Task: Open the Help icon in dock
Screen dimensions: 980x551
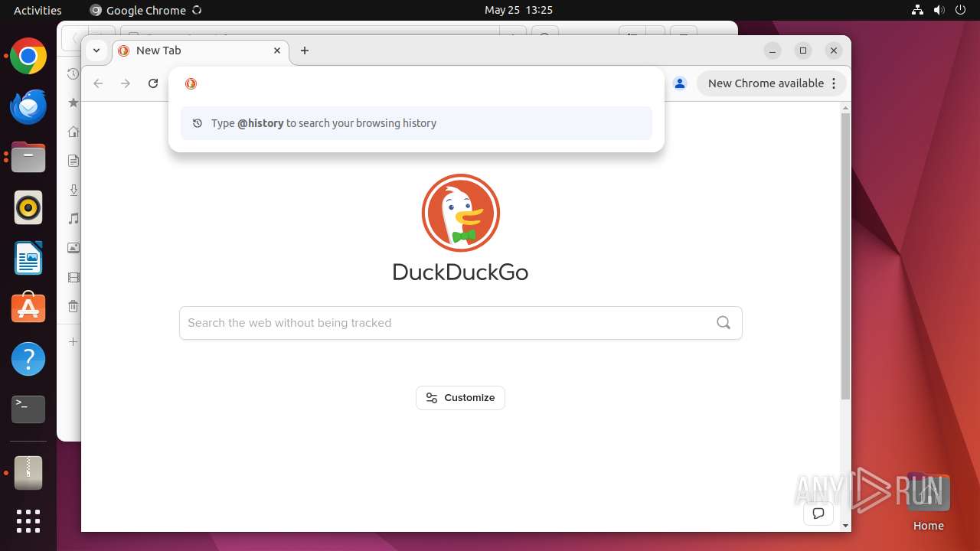Action: pyautogui.click(x=28, y=359)
